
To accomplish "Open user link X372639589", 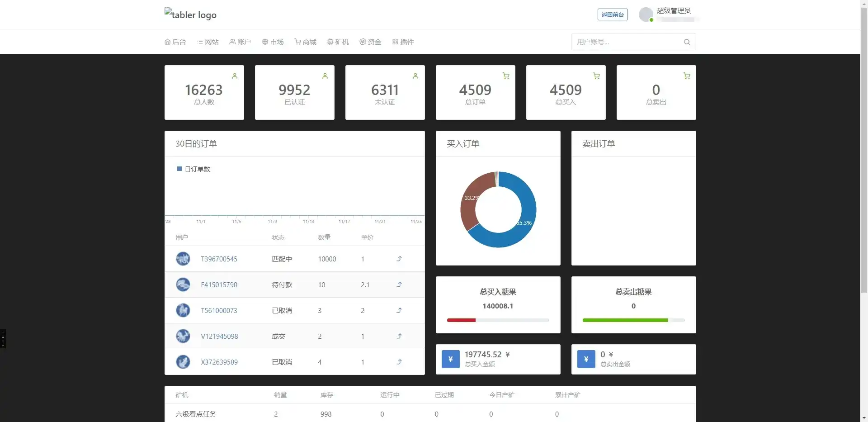I will tap(219, 362).
